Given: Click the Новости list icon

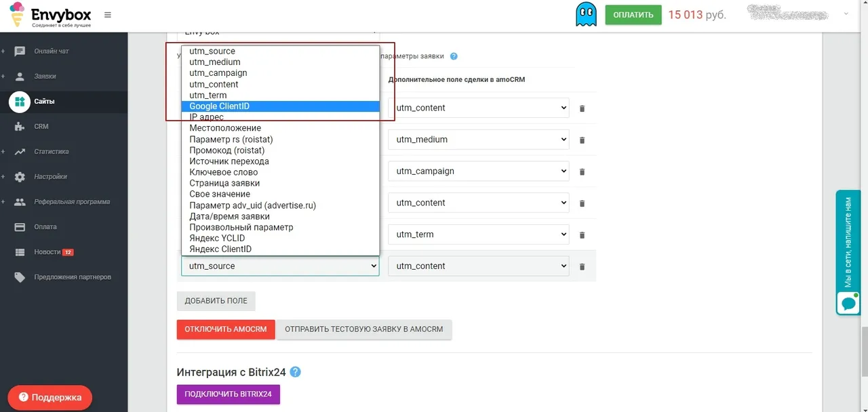Looking at the screenshot, I should point(20,252).
